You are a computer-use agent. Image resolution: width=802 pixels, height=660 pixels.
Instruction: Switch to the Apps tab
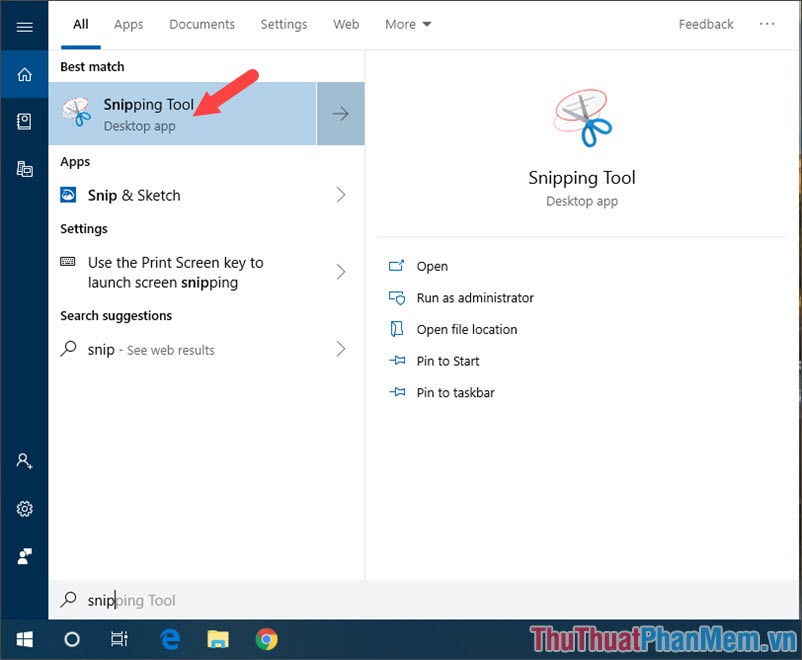point(128,24)
